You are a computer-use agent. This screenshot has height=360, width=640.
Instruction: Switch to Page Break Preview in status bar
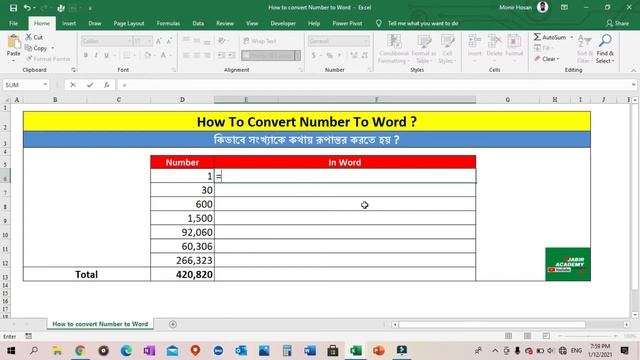tap(546, 336)
